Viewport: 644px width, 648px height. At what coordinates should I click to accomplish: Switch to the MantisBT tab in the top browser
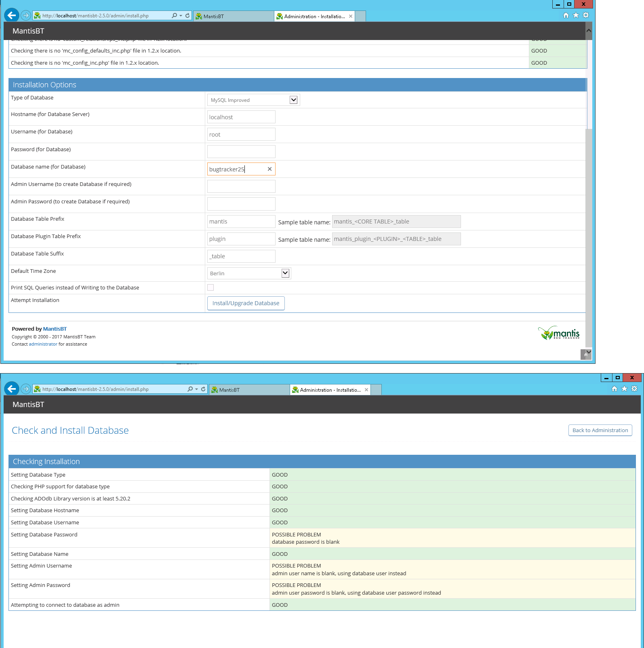(233, 16)
